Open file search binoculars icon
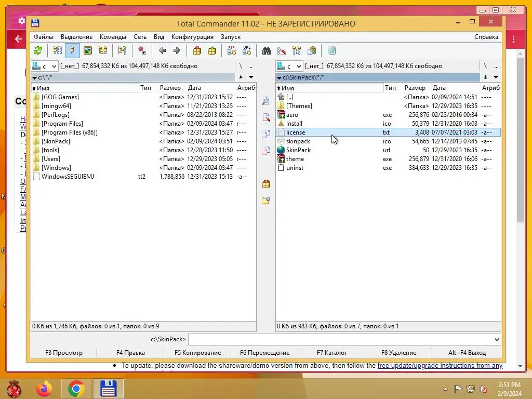 coord(267,51)
